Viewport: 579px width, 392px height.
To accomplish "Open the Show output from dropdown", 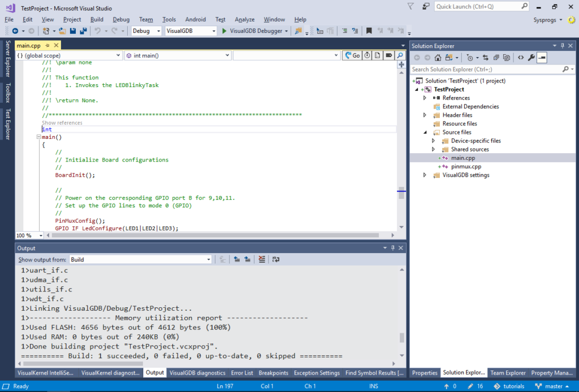I will (x=209, y=259).
